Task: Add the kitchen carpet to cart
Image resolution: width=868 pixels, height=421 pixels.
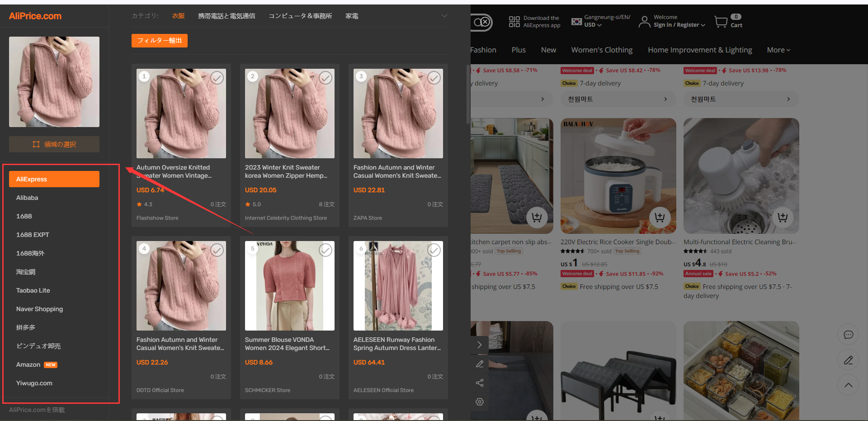Action: point(537,218)
